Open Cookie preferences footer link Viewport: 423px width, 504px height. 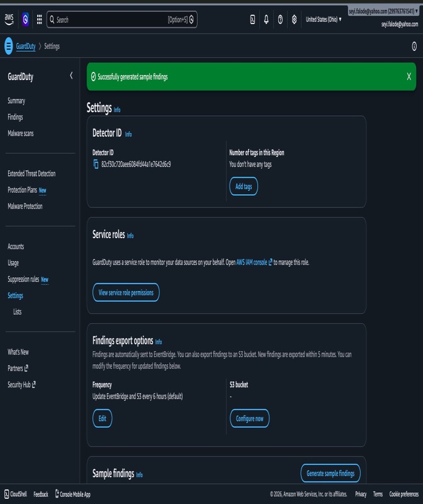point(404,494)
